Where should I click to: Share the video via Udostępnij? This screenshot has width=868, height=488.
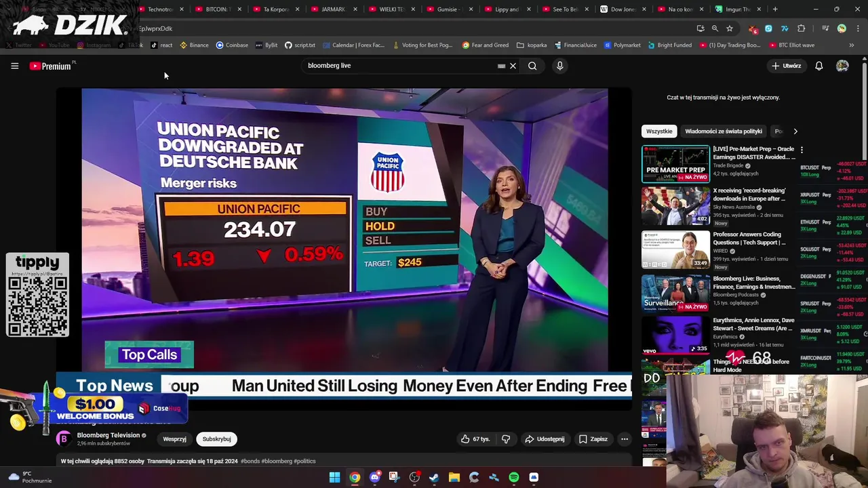(545, 439)
